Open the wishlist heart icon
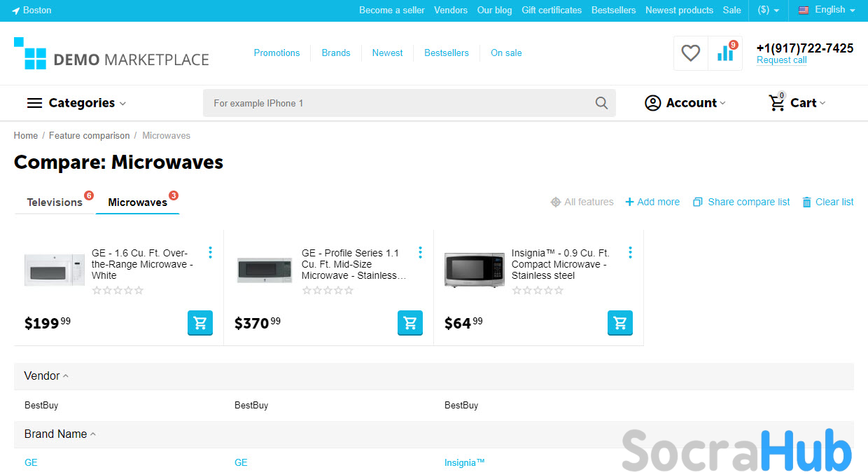 (x=691, y=53)
